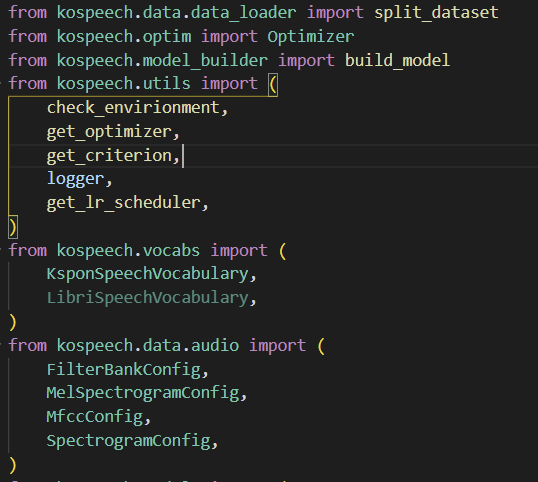Click kospeech.vocabs module name
The width and height of the screenshot is (538, 482).
pyautogui.click(x=128, y=250)
